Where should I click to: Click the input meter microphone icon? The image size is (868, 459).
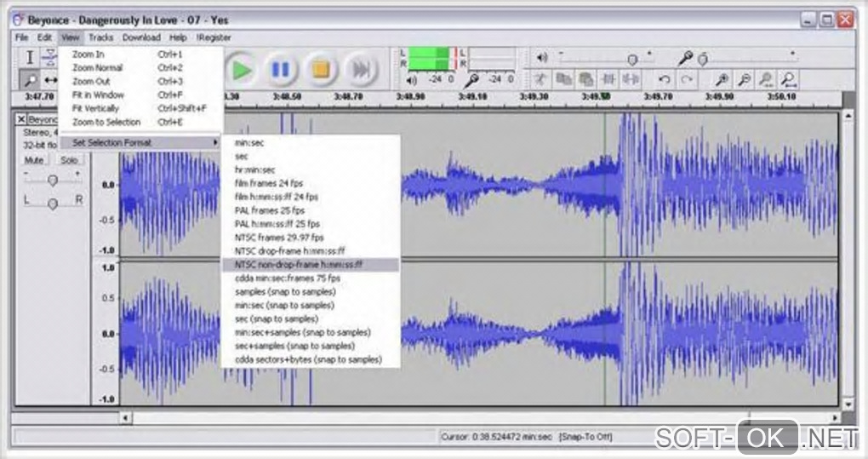click(471, 81)
